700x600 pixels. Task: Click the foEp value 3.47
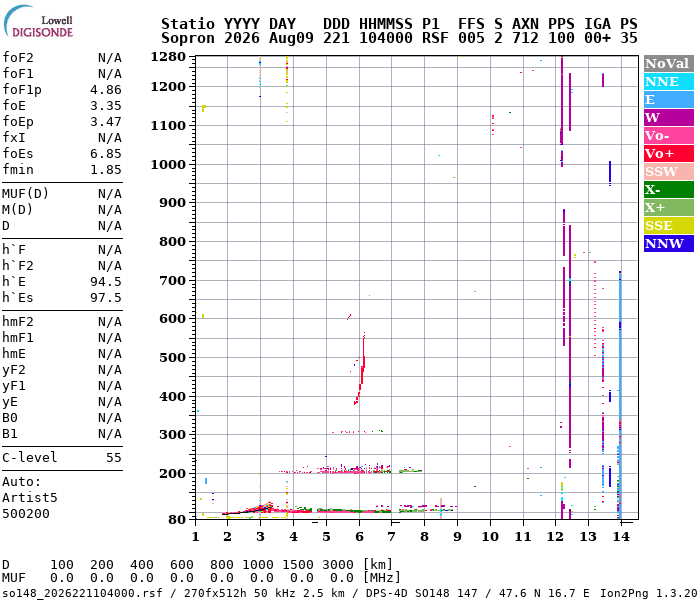click(x=106, y=122)
